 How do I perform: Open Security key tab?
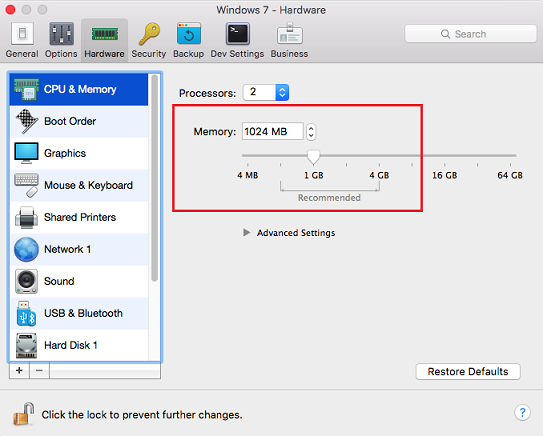click(149, 40)
